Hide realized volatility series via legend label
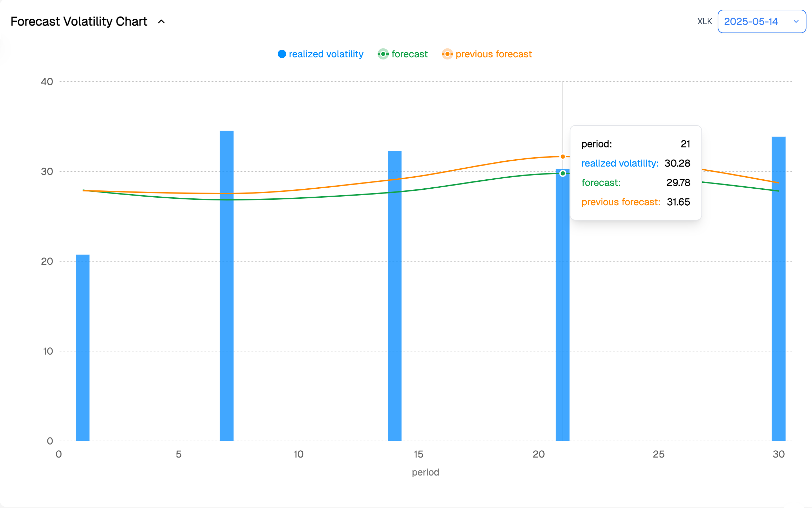 pos(326,54)
